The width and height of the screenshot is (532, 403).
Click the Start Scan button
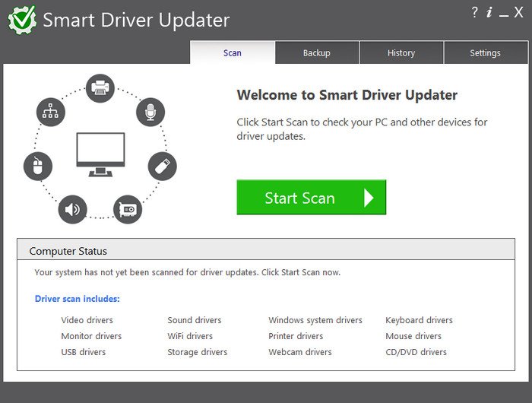(312, 197)
